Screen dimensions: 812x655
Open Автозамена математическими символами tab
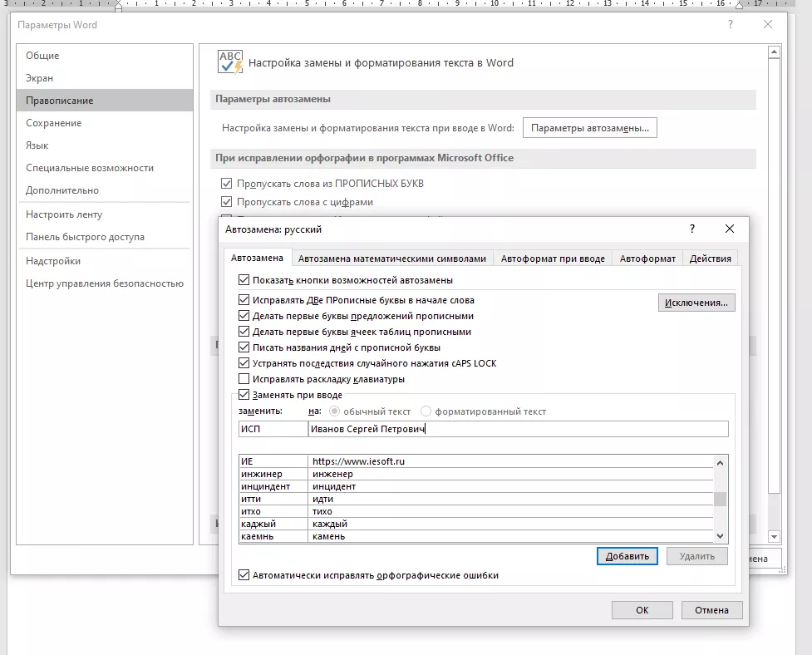(x=392, y=259)
